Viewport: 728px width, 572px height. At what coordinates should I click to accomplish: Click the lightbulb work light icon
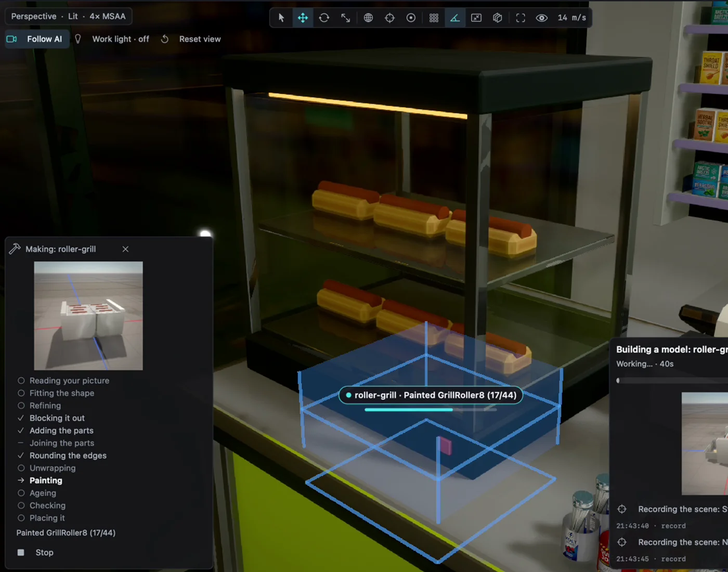(x=78, y=39)
